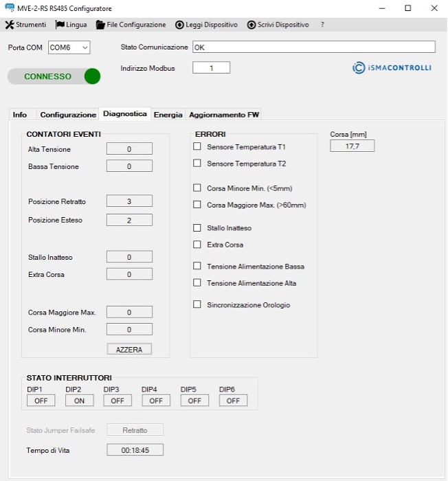Click the DIP2 ON switch button
Image resolution: width=448 pixels, height=481 pixels.
79,401
